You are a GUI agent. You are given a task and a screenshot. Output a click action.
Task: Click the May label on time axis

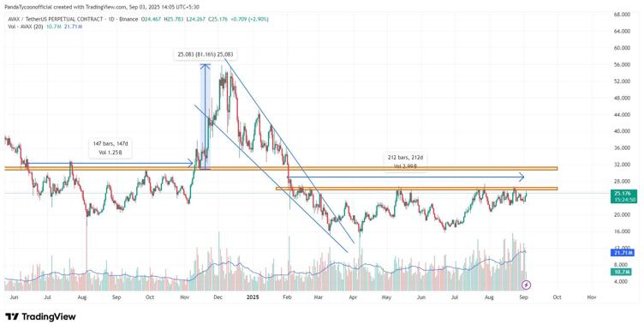(x=386, y=297)
